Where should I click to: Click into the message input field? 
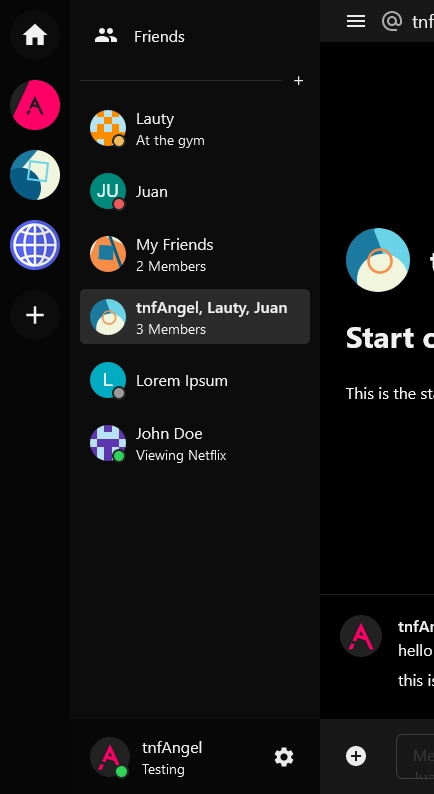415,757
